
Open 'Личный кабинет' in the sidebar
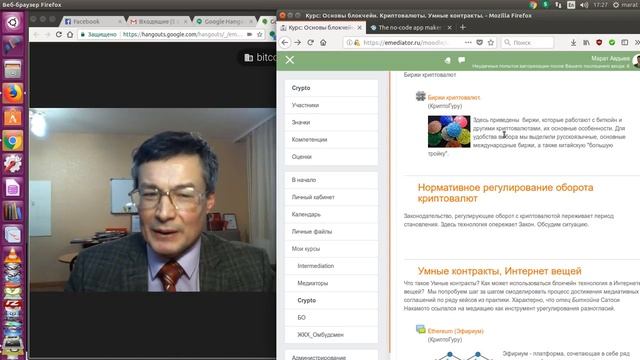[x=331, y=197]
